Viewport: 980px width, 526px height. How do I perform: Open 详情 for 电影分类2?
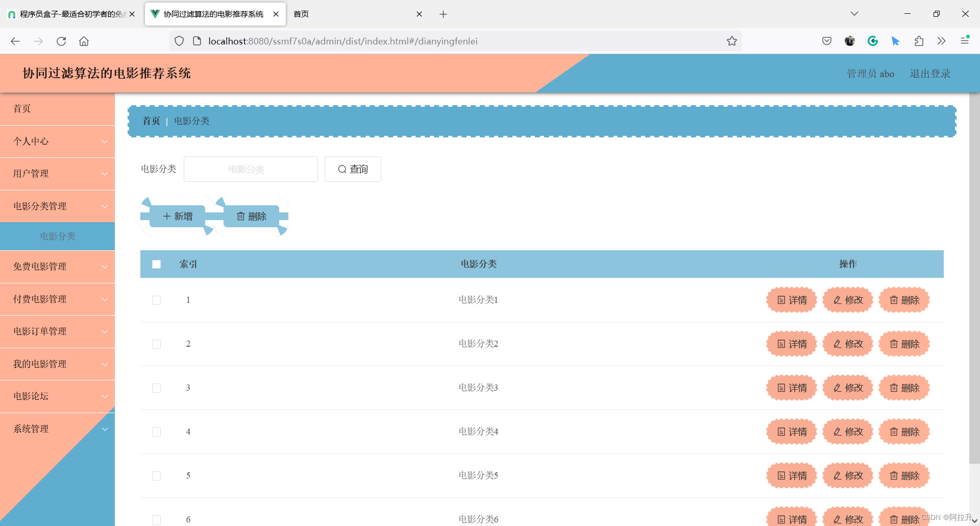[x=792, y=344]
